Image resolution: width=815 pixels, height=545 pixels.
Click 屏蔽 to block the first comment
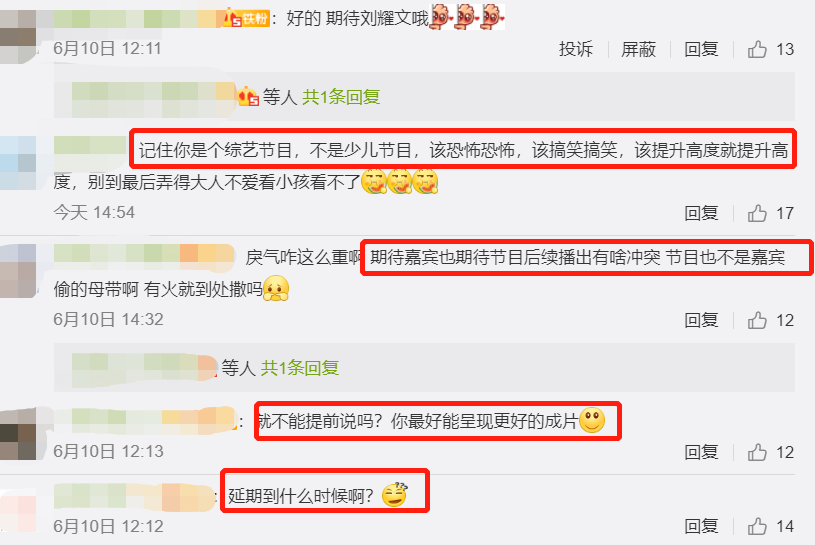639,49
